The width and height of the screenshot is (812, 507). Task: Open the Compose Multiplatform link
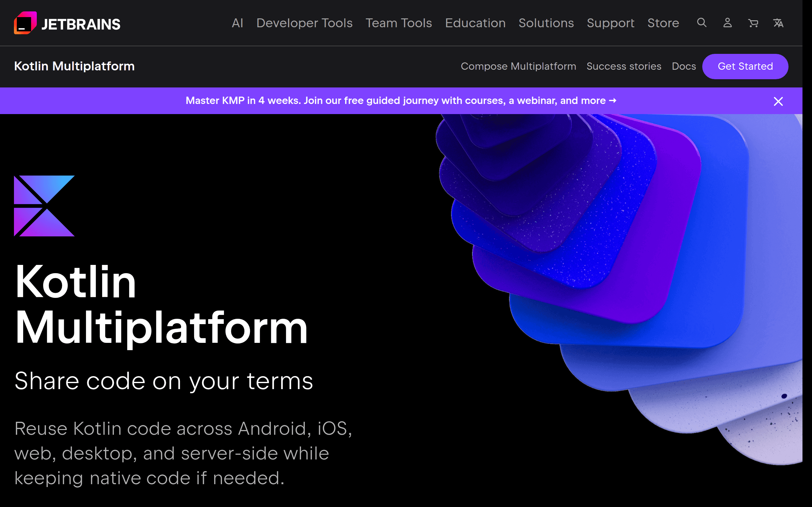point(518,66)
